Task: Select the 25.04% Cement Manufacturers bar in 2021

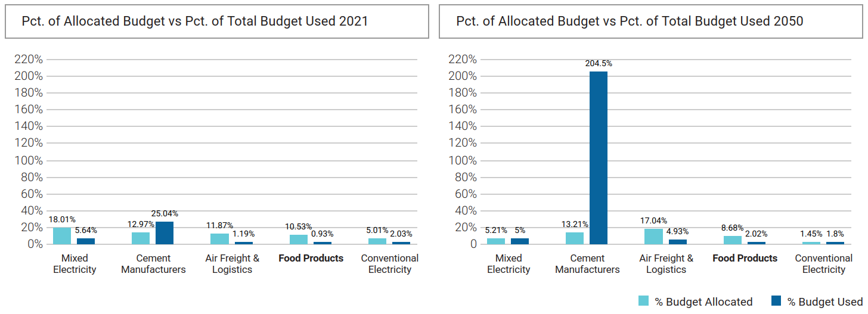Action: point(165,233)
